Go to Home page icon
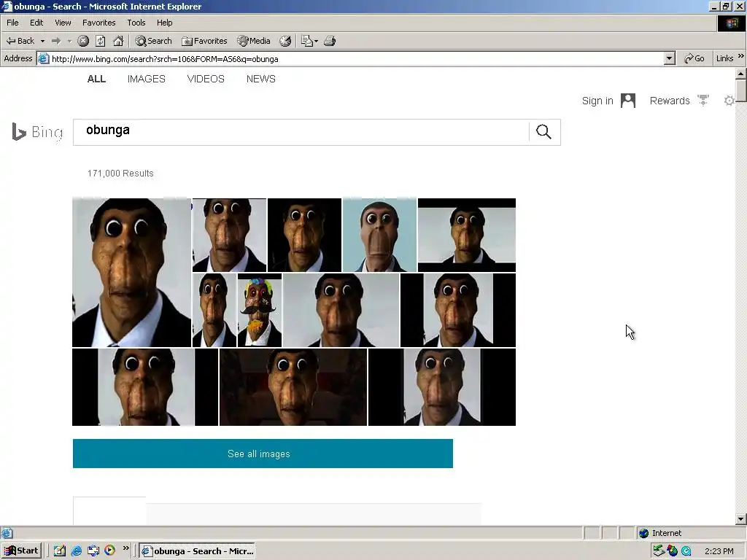The image size is (747, 560). tap(118, 41)
